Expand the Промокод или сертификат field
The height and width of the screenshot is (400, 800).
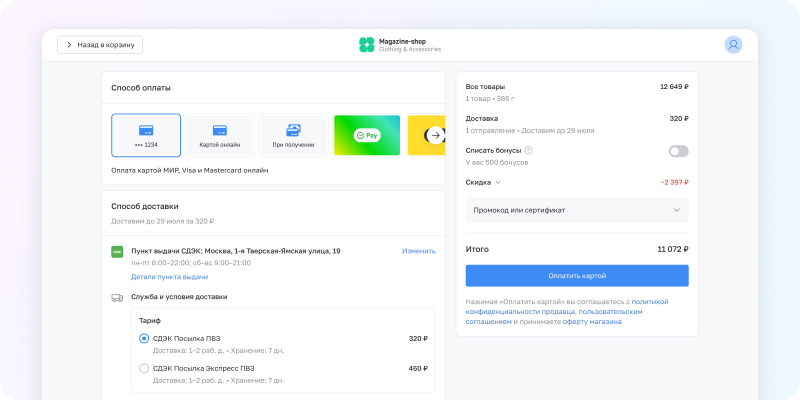click(x=577, y=210)
